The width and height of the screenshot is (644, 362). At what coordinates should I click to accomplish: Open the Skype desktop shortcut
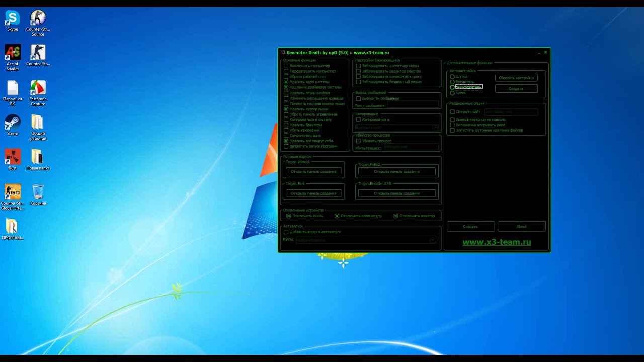(x=12, y=21)
